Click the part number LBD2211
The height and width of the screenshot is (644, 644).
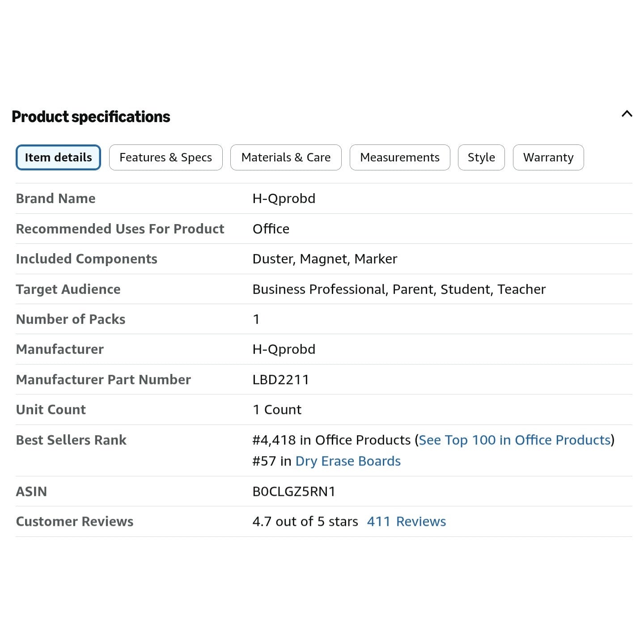(281, 380)
